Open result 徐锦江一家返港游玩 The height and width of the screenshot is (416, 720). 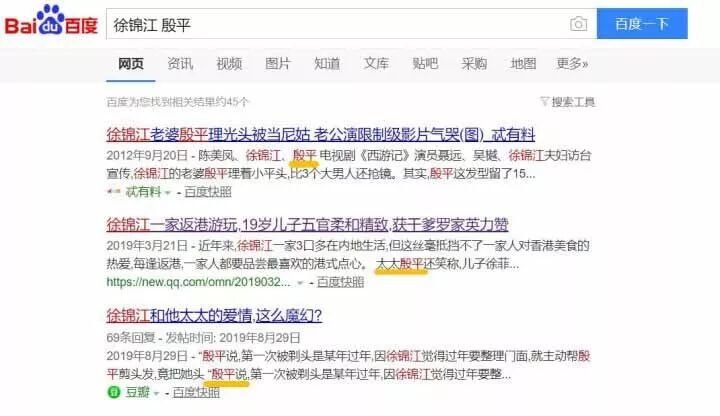click(307, 225)
